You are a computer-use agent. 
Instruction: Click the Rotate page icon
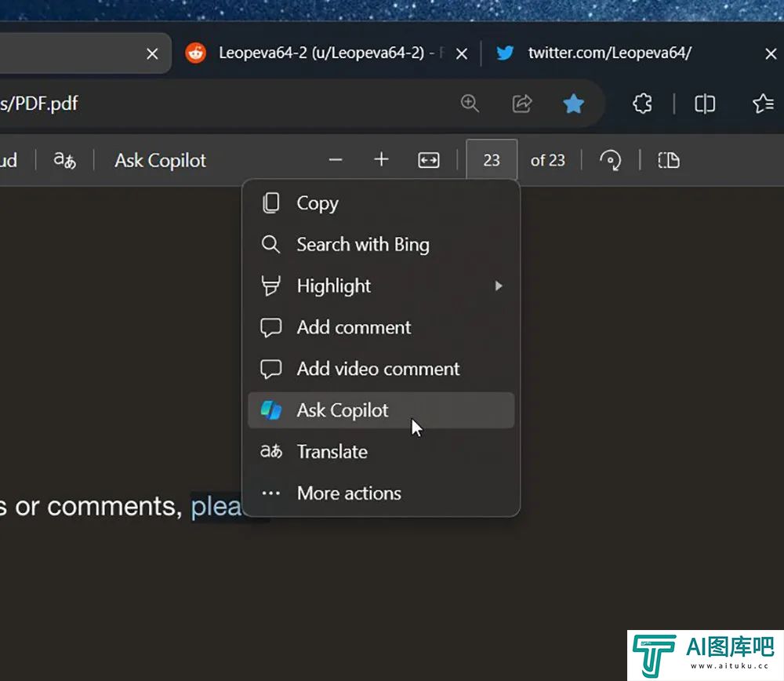click(611, 161)
